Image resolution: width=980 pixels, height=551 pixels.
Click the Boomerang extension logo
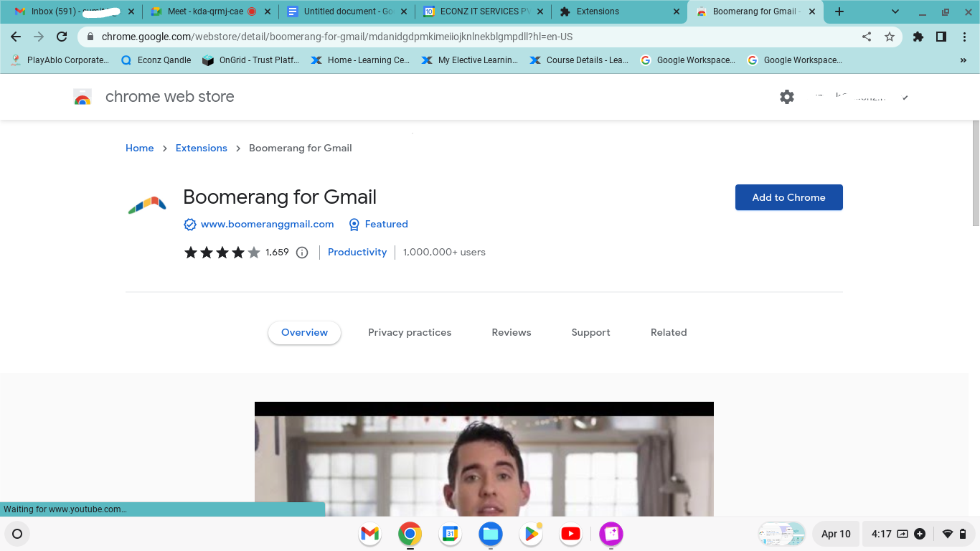tap(147, 205)
